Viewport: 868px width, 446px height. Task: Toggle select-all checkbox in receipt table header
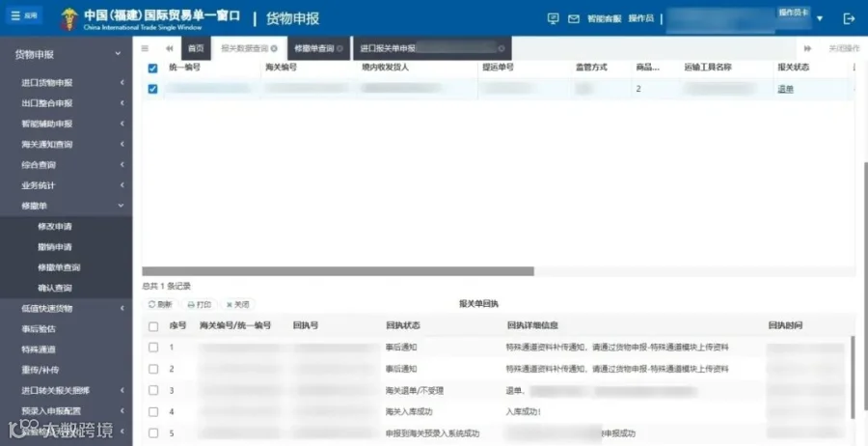pos(153,326)
